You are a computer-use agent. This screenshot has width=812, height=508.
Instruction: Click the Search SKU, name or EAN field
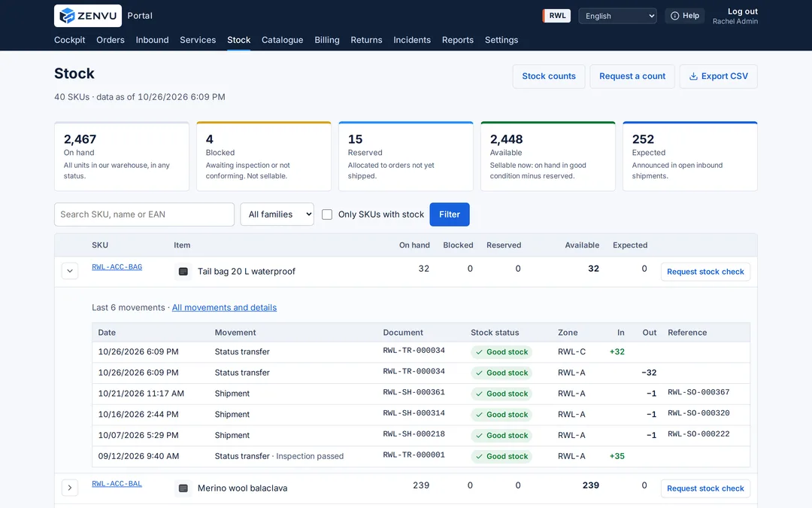[x=144, y=214]
